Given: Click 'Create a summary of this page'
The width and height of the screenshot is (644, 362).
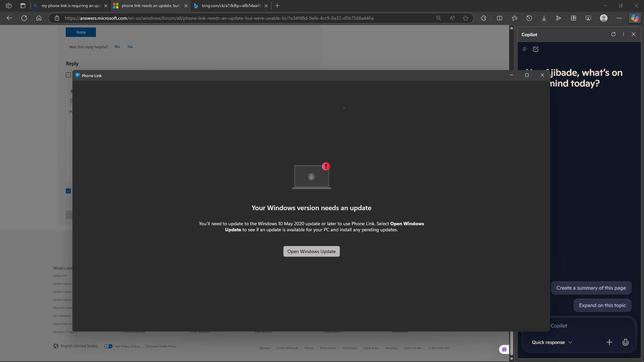Looking at the screenshot, I should (591, 288).
